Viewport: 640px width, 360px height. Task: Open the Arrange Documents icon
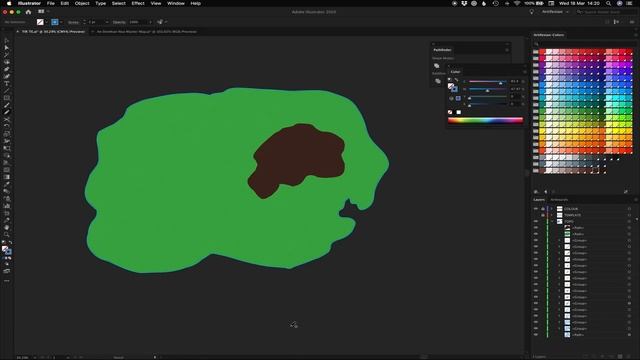(41, 12)
